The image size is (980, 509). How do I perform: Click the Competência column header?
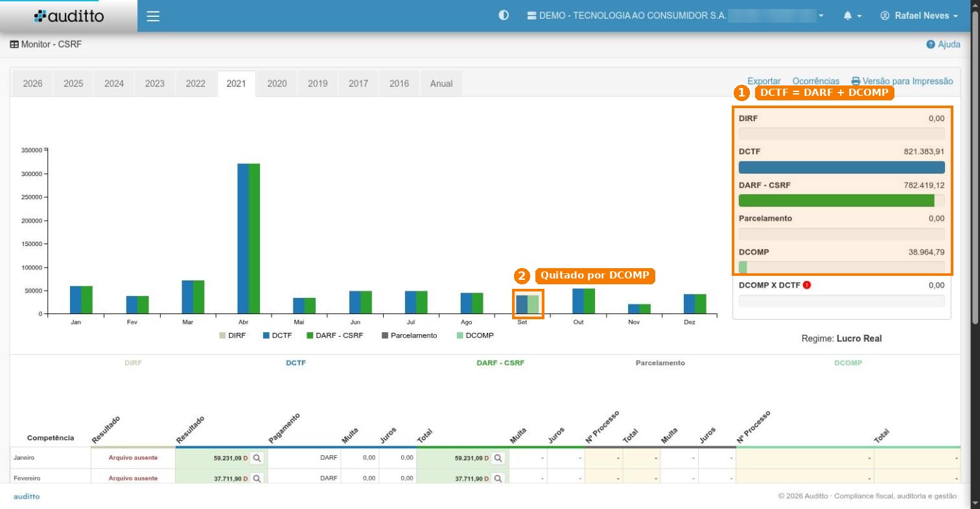(51, 438)
